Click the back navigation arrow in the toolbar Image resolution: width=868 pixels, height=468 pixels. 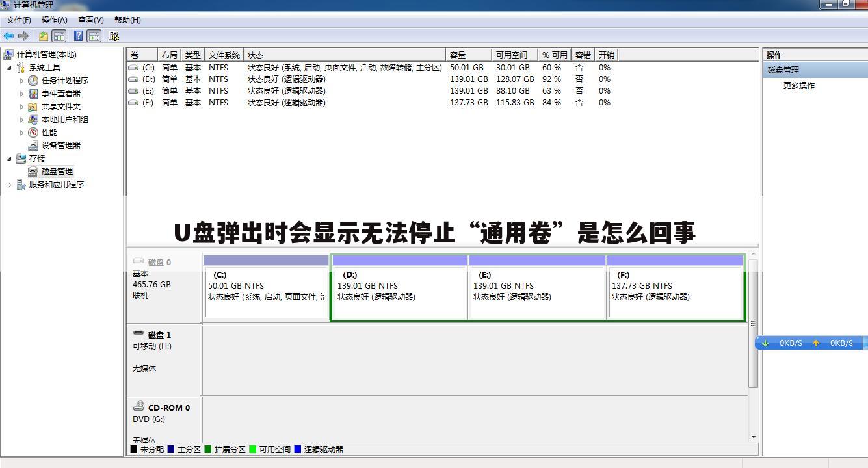pos(7,36)
